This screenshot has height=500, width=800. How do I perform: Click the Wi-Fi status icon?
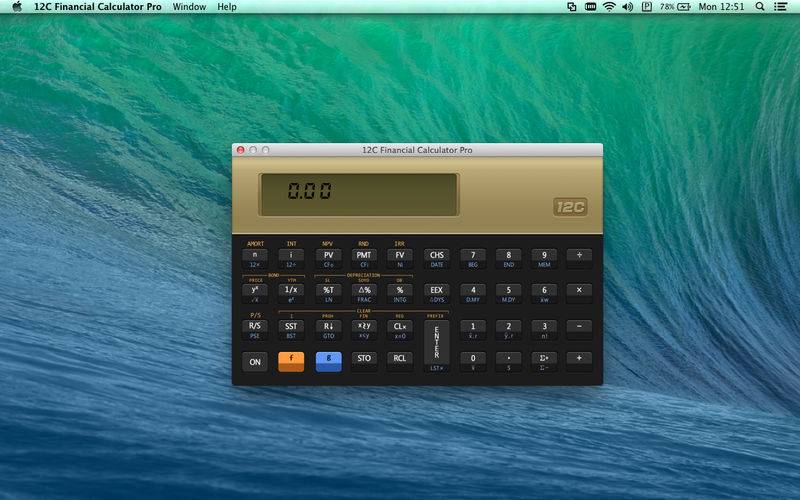tap(609, 7)
